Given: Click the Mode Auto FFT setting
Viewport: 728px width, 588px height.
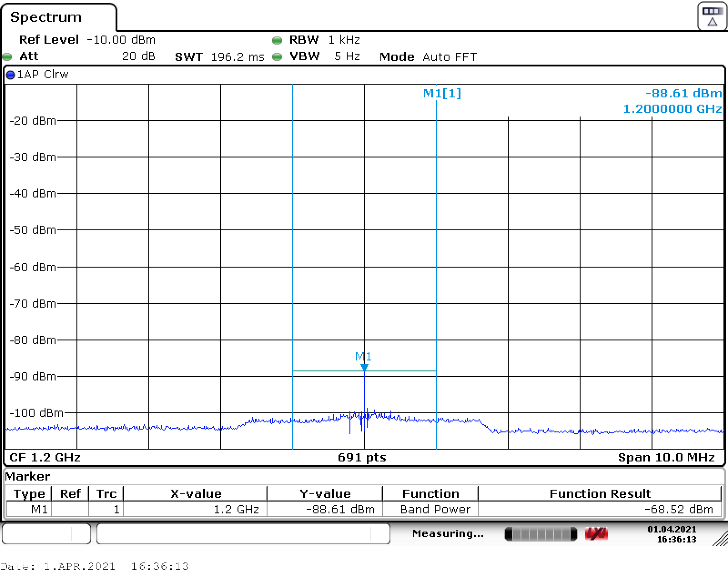Looking at the screenshot, I should point(428,57).
